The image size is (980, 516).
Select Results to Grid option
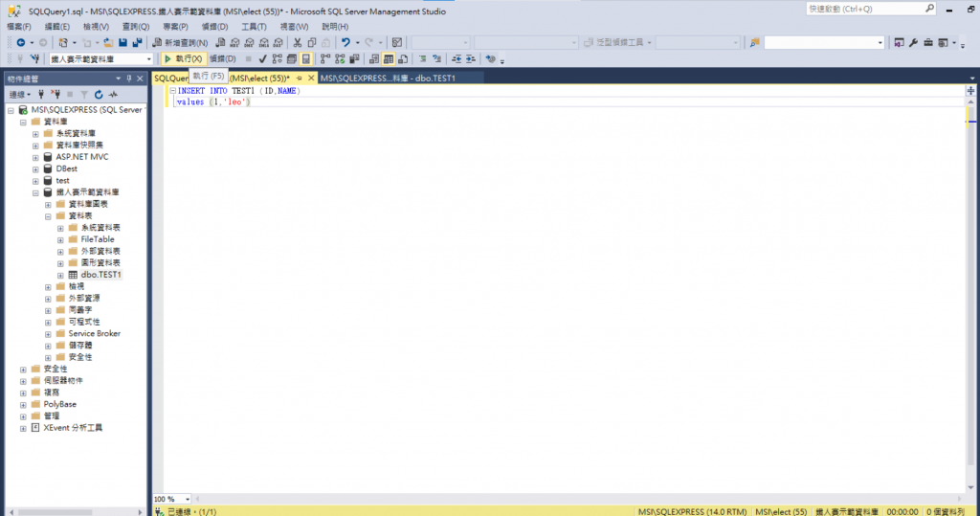tap(389, 58)
